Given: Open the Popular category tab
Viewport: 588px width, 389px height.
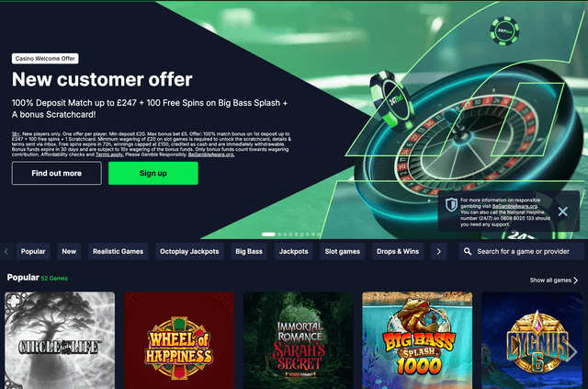Looking at the screenshot, I should 33,251.
